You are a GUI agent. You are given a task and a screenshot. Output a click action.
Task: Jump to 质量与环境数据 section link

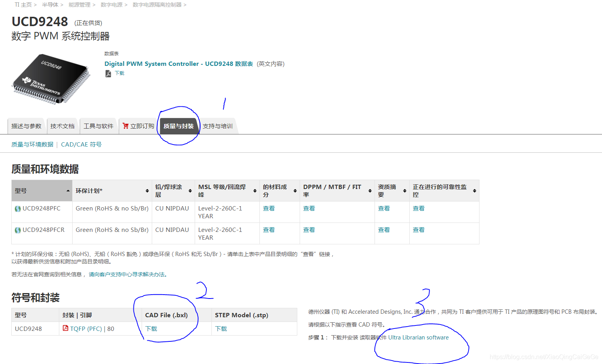(x=32, y=145)
